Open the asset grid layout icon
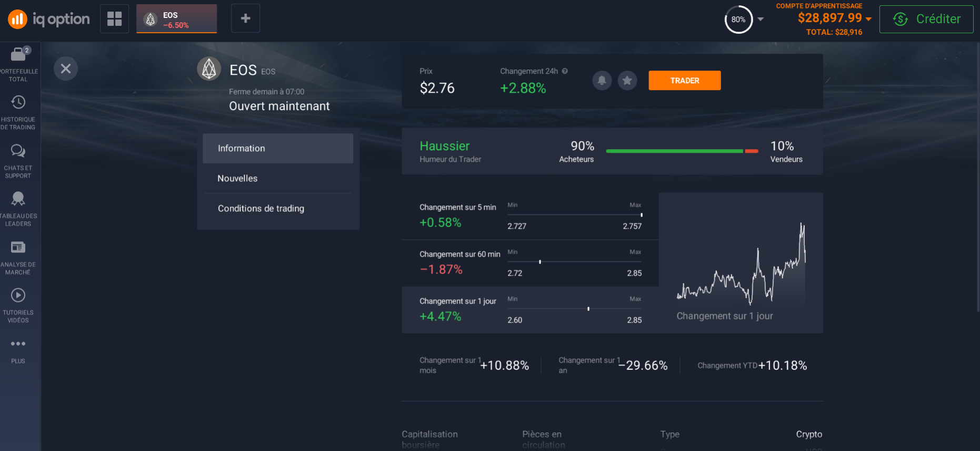Viewport: 980px width, 451px height. point(114,18)
